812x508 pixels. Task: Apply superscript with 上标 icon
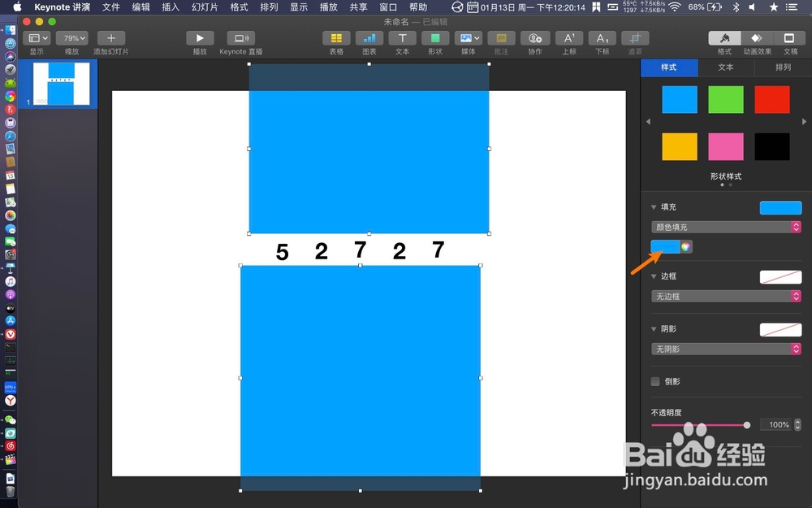click(x=569, y=38)
